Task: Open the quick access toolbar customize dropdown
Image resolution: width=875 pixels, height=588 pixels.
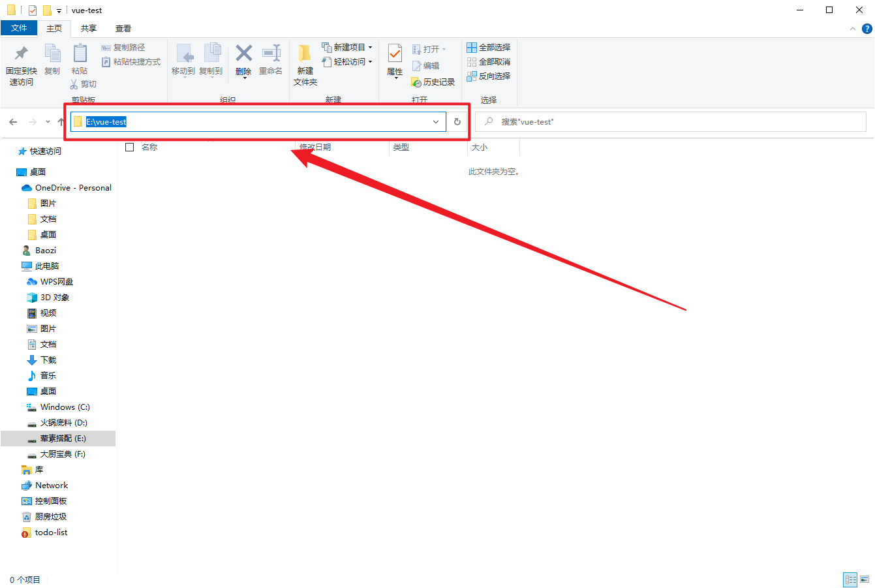Action: click(59, 10)
